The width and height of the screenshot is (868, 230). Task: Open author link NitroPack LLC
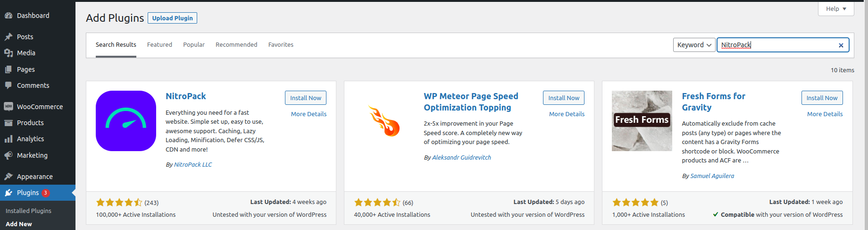pyautogui.click(x=193, y=165)
